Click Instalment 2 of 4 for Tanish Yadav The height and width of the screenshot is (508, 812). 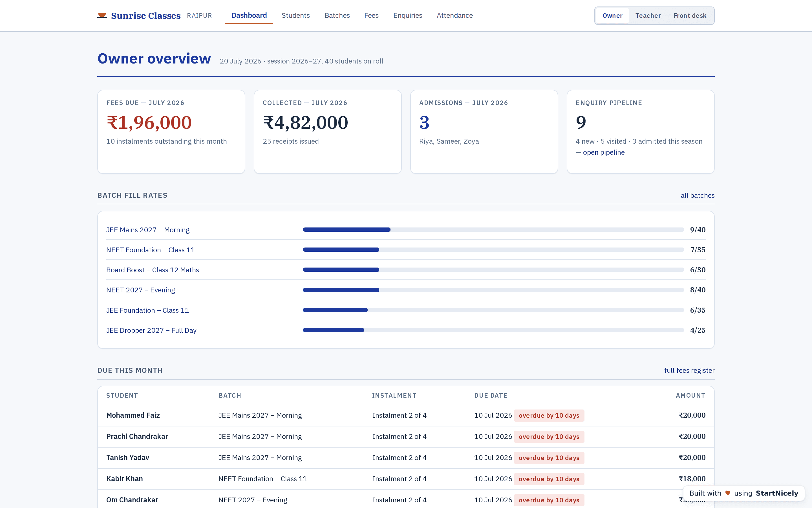[x=399, y=457]
